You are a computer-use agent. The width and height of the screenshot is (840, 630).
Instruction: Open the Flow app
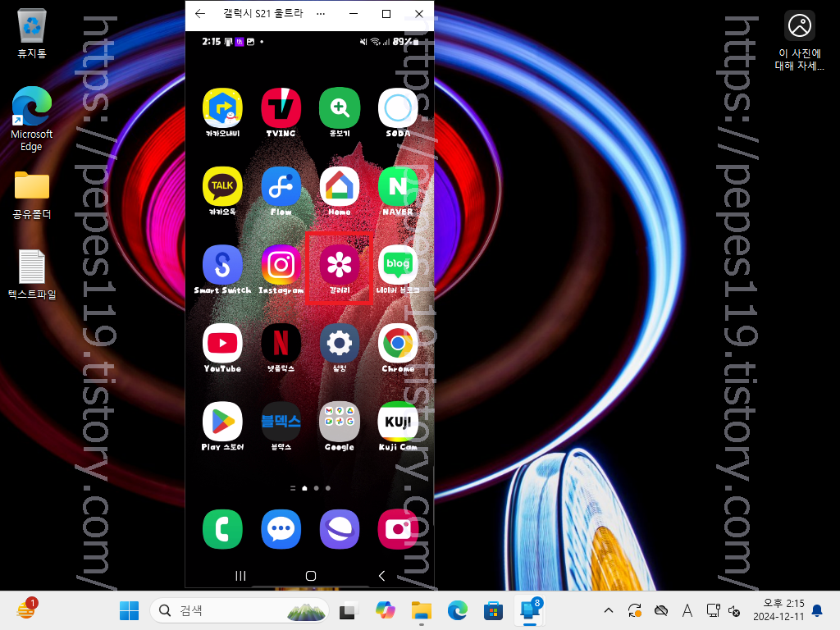(281, 186)
